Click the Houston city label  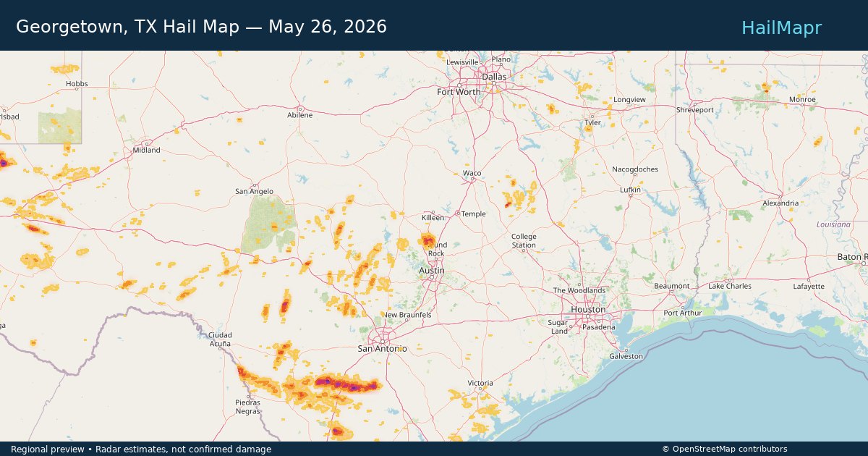[x=588, y=309]
